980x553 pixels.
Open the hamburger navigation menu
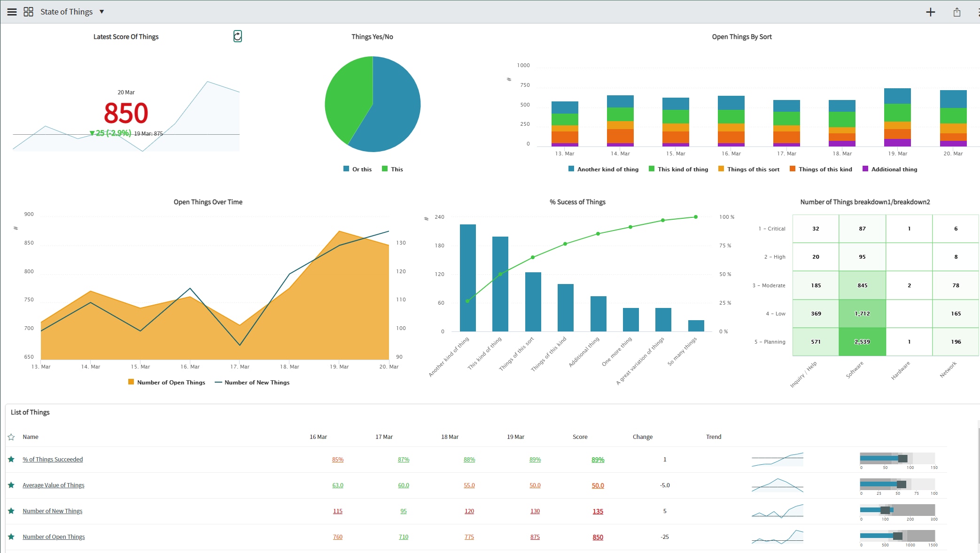[x=12, y=11]
